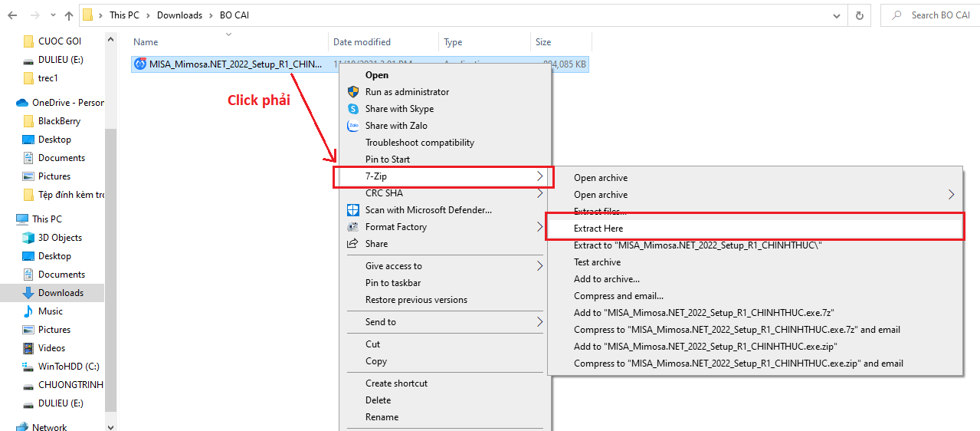The image size is (980, 431).
Task: Sort files by the Date modified column
Action: (x=362, y=42)
